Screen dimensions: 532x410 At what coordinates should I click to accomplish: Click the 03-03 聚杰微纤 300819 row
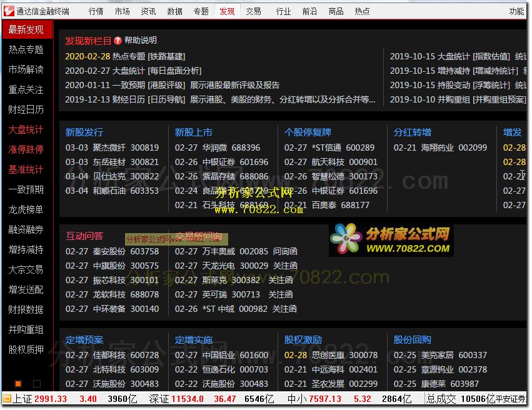[112, 148]
